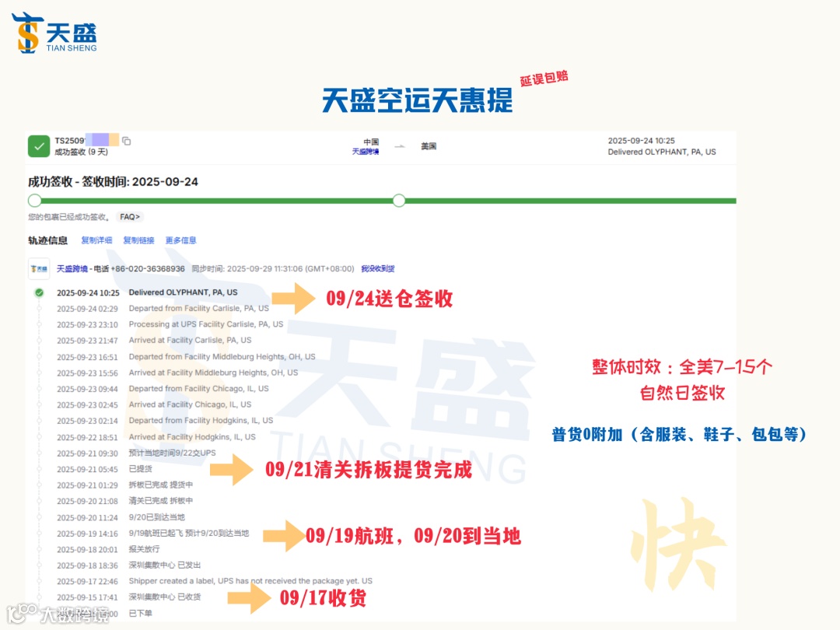Screen dimensions: 840x630
Task: Click the green delivered checkmark icon
Action: (x=39, y=146)
